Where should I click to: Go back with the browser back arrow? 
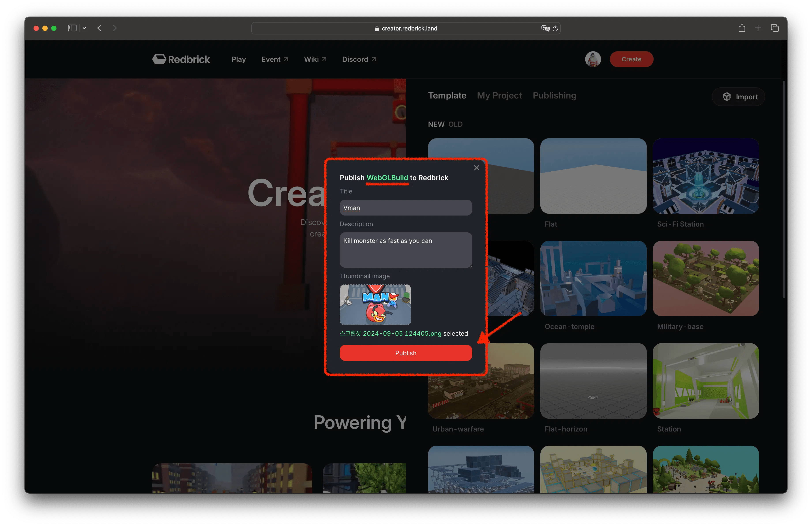point(99,28)
